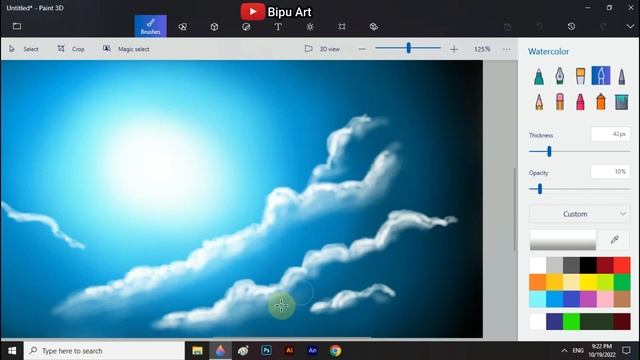Click the 125% zoom value
Screen dimensions: 640x360
coord(482,49)
